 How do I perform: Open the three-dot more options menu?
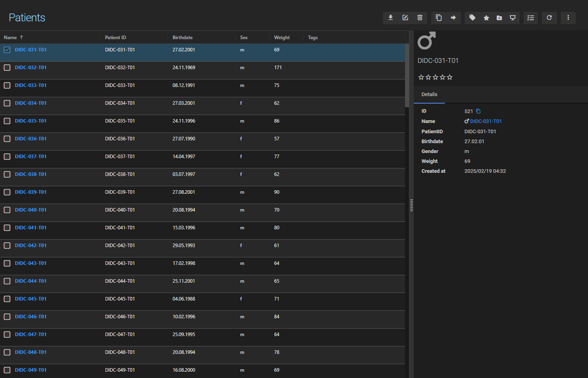[568, 18]
